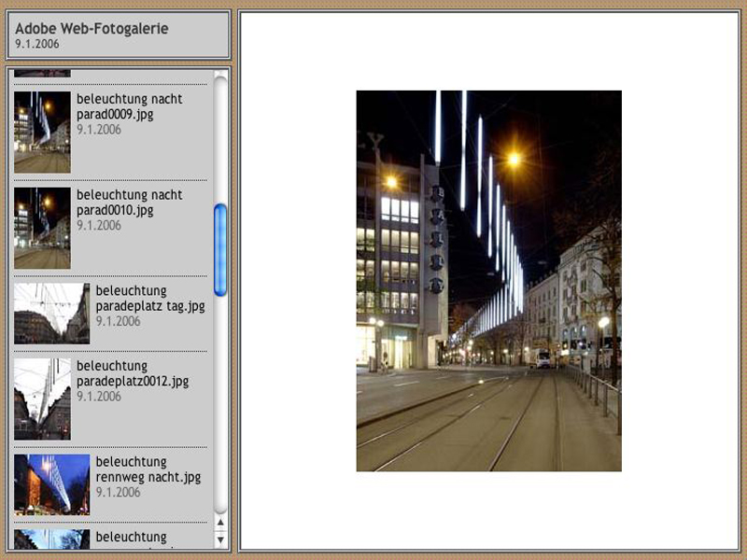Viewport: 747px width, 560px height.
Task: Click the 'beleuchtung nacht parad0010.jpg' title
Action: (129, 203)
